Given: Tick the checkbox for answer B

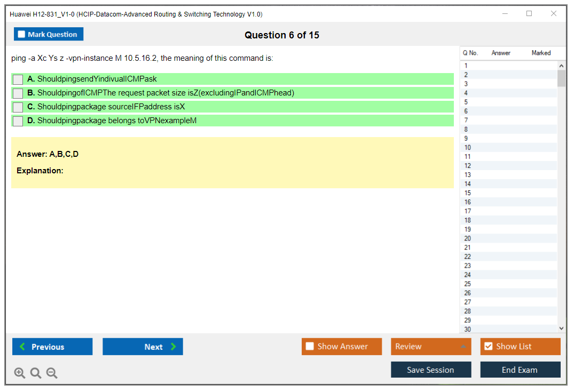Looking at the screenshot, I should tap(18, 93).
